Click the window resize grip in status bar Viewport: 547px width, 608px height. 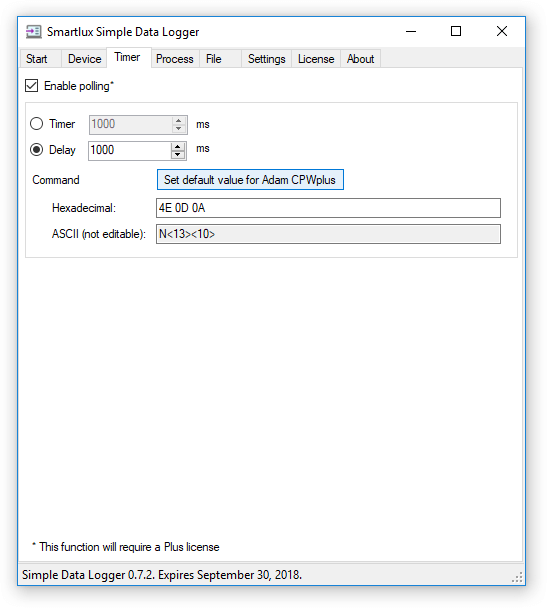point(517,577)
